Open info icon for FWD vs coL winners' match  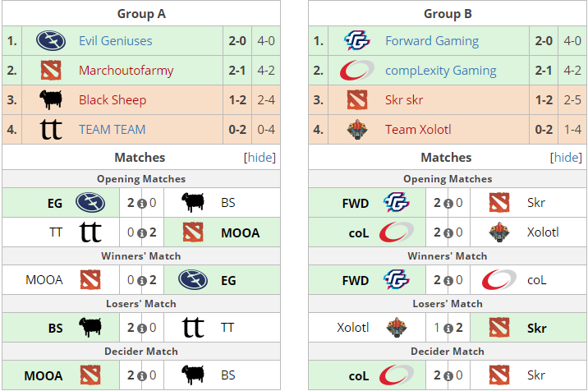[x=448, y=281]
